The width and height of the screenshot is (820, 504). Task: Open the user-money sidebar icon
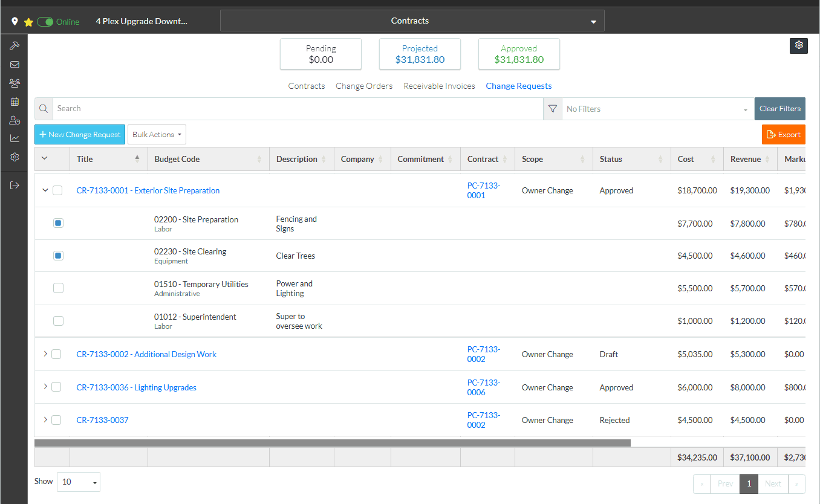[x=15, y=120]
